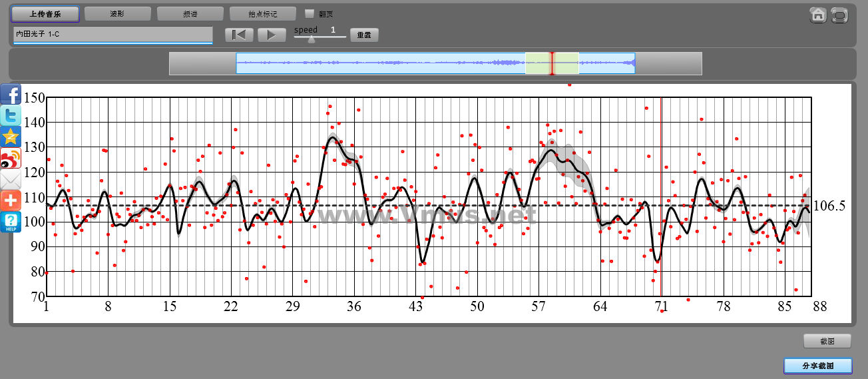The image size is (868, 379).
Task: Click the 分享截图 share screenshot button
Action: (817, 366)
